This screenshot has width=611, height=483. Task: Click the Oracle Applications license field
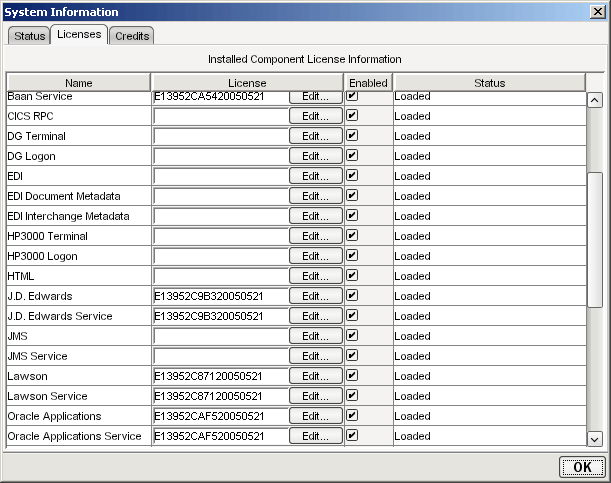pos(221,416)
